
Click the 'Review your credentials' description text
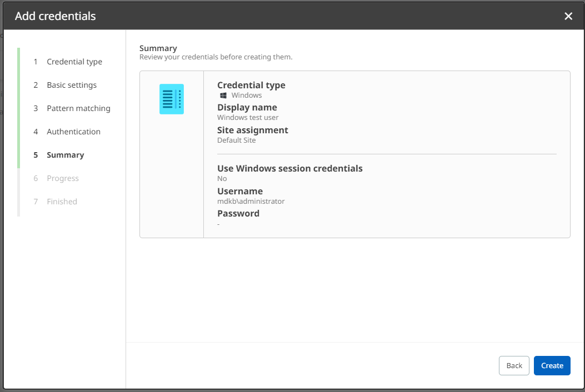click(x=216, y=57)
